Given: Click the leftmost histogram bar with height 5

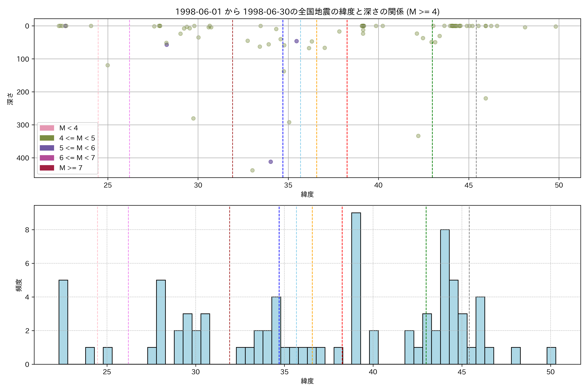Looking at the screenshot, I should 63,322.
